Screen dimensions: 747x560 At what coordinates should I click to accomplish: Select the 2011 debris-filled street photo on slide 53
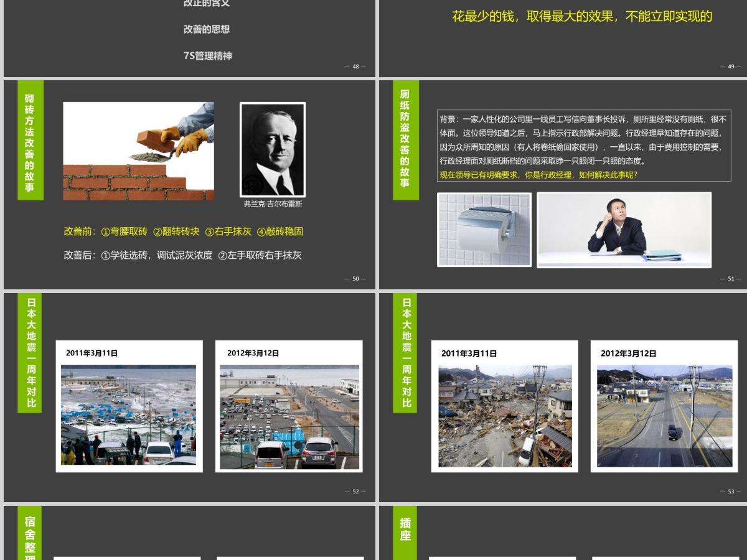tap(505, 416)
